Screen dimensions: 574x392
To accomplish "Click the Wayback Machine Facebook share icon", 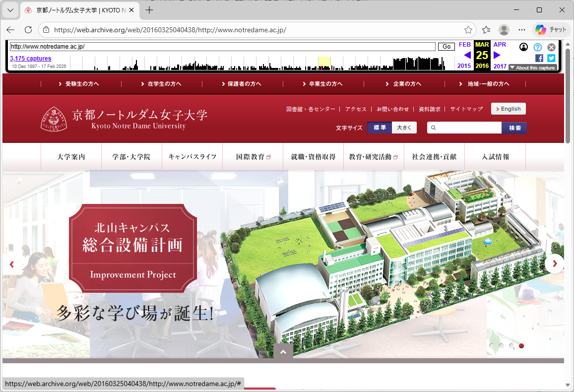I will tap(539, 58).
